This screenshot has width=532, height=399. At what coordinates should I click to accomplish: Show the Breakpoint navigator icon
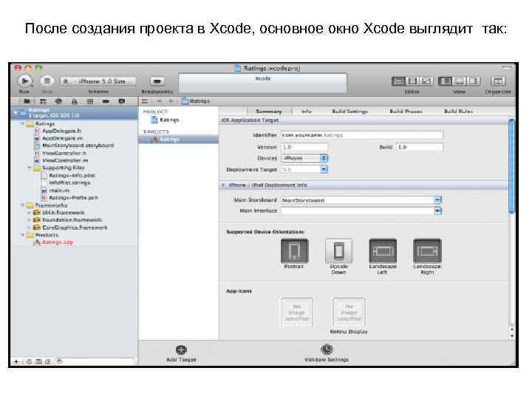106,101
